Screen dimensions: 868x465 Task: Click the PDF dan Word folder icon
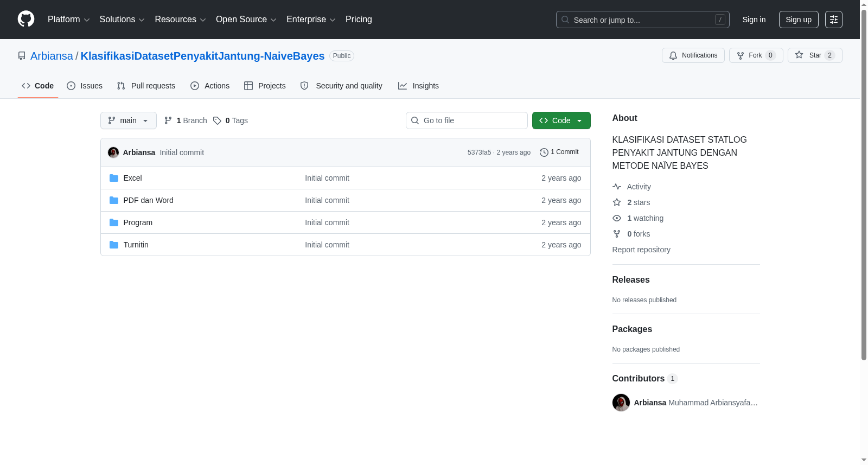point(114,200)
